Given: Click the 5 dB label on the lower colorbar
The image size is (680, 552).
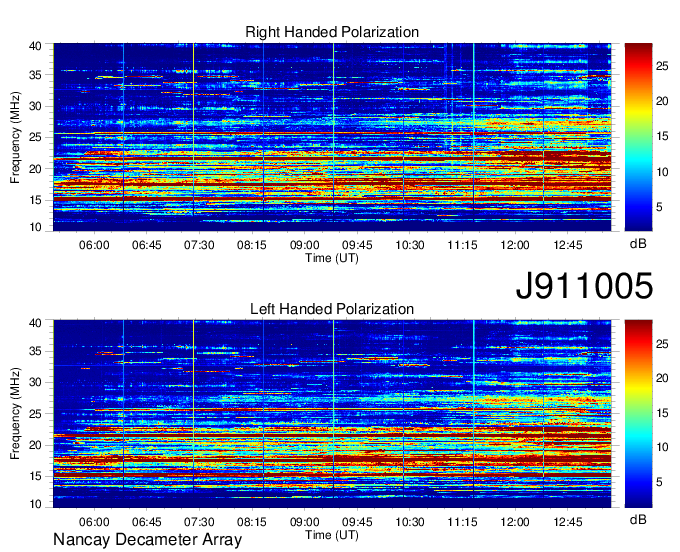Looking at the screenshot, I should coord(659,482).
